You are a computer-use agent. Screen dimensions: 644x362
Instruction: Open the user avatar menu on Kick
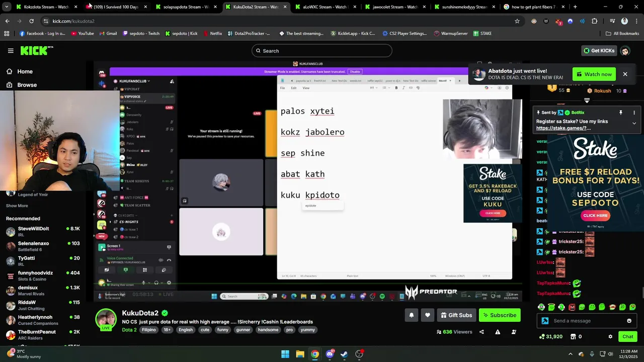[x=625, y=51]
